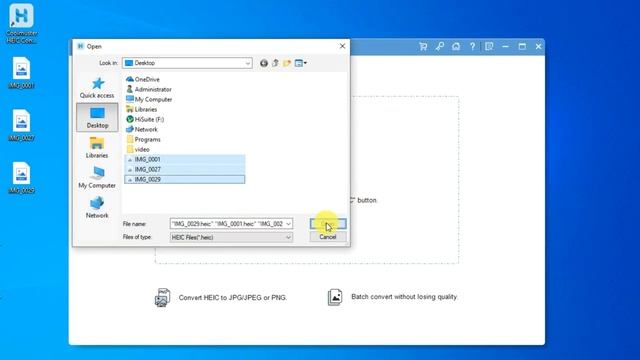Select Libraries in places sidebar
This screenshot has width=640, height=360.
coord(97,148)
